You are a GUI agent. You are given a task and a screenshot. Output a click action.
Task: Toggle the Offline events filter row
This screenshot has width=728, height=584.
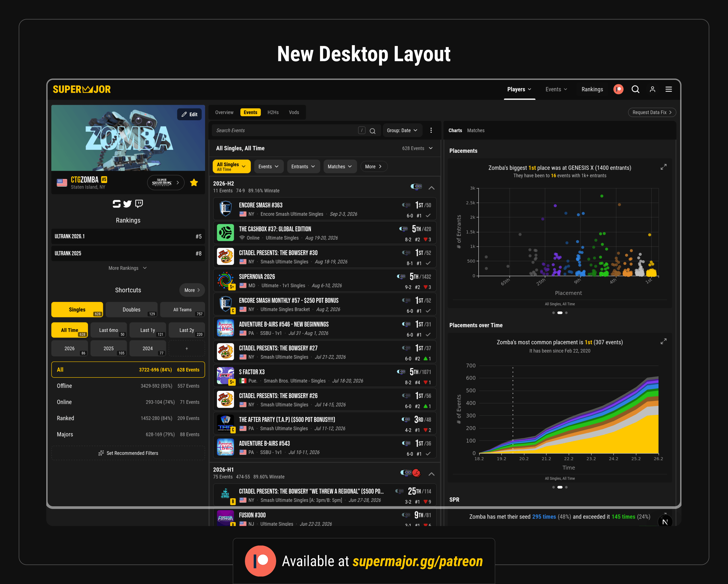(x=128, y=386)
